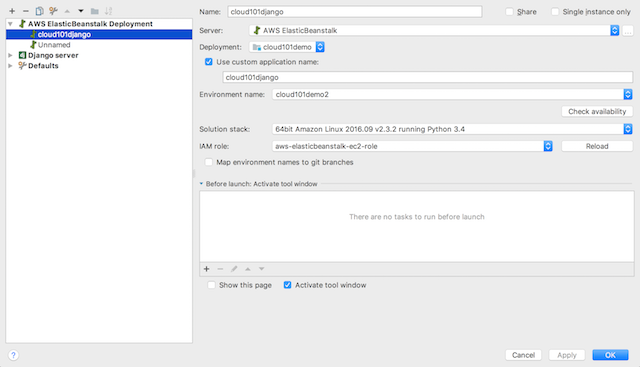
Task: Move configuration down arrow in toolbar
Action: 81,11
